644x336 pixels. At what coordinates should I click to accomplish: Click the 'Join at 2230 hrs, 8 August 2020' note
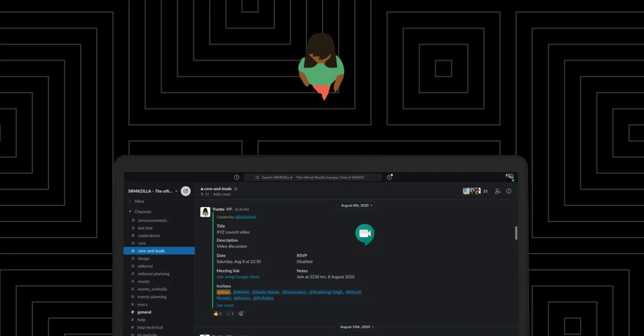[x=326, y=277]
